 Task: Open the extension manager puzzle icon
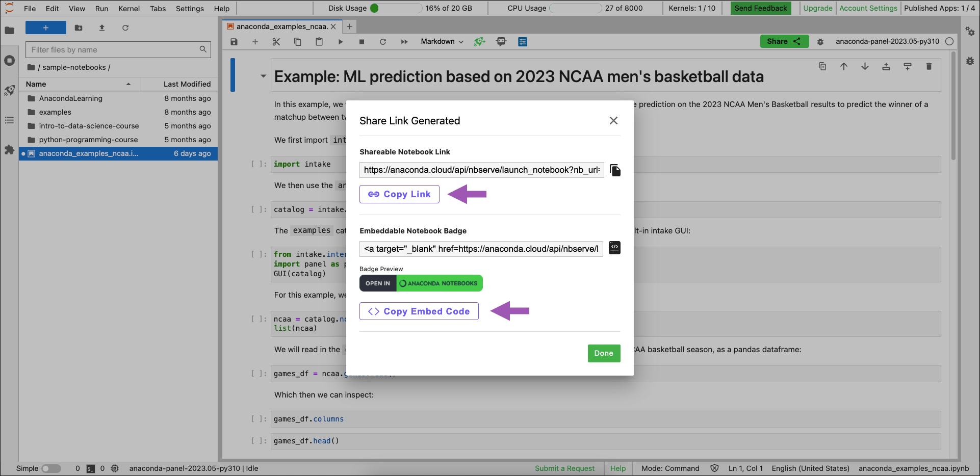(x=9, y=150)
